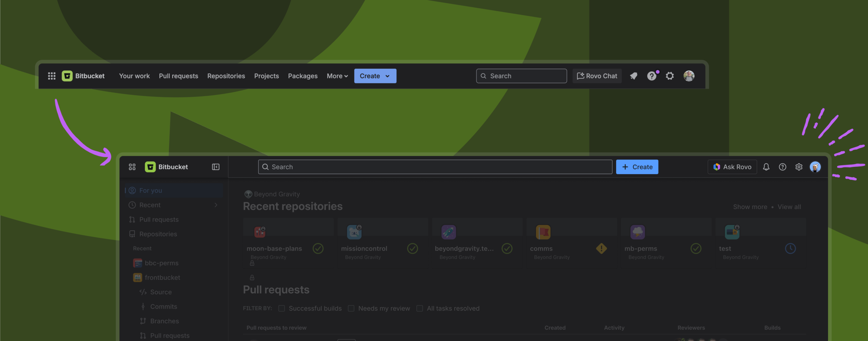This screenshot has height=341, width=868.
Task: Open Ask Rovo
Action: (x=732, y=167)
